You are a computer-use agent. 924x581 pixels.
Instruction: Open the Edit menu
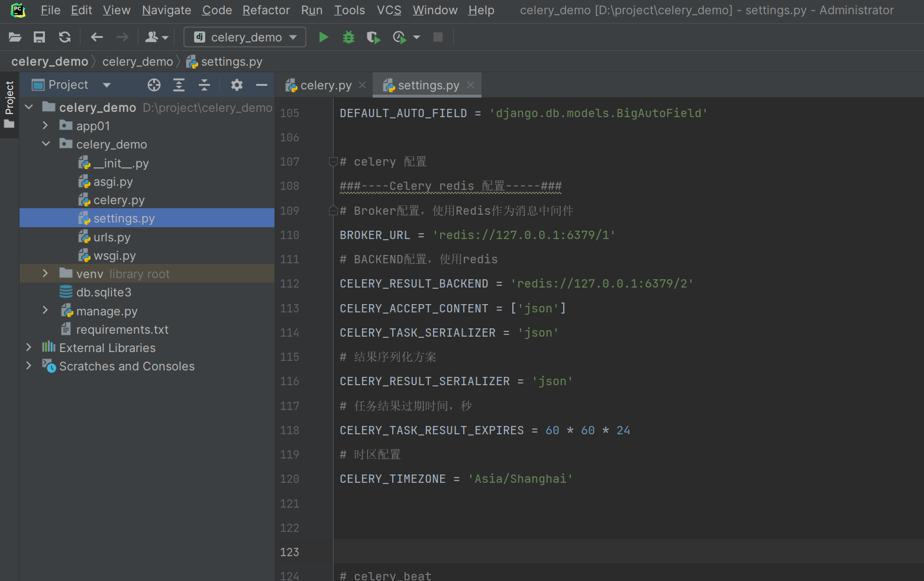[x=82, y=10]
